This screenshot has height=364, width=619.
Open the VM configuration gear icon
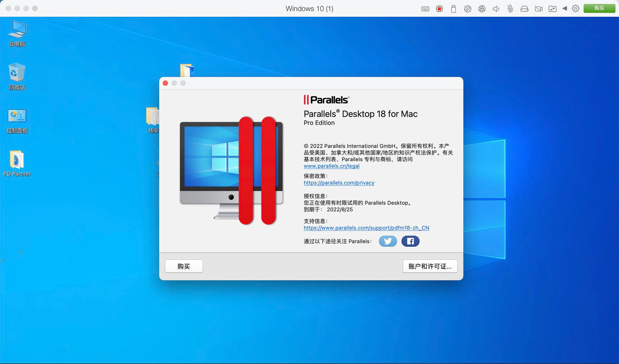click(x=575, y=8)
